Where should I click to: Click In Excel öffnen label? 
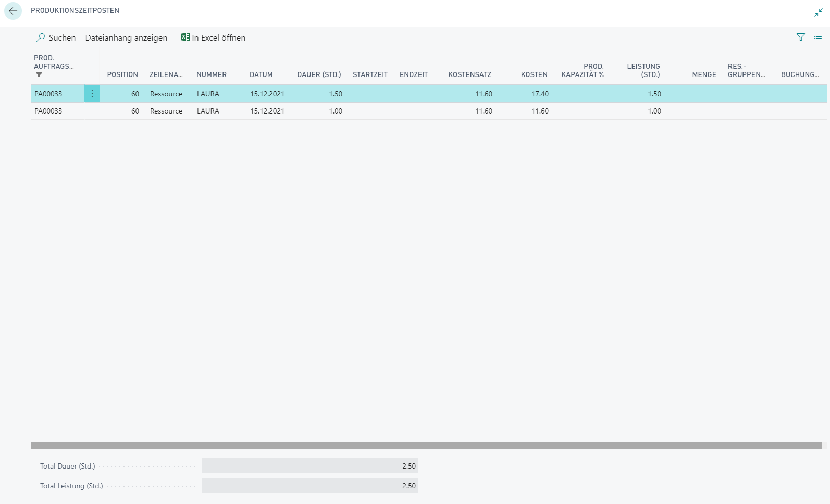pos(219,37)
